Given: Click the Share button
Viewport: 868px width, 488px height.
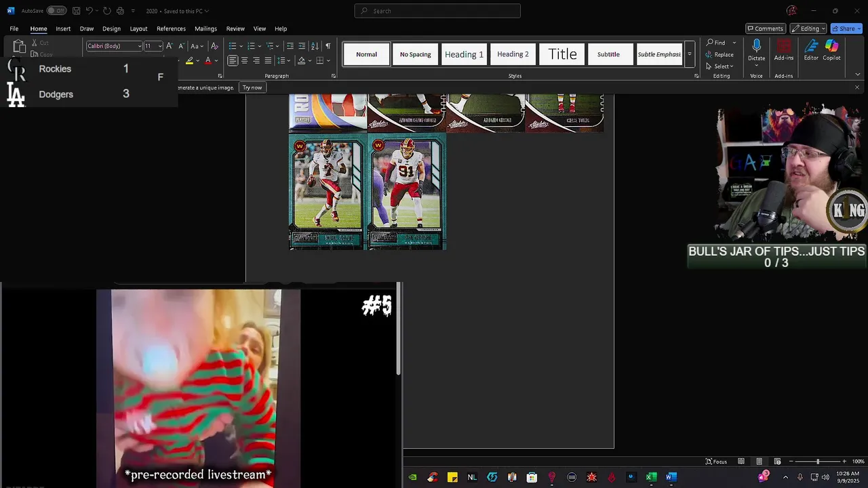Looking at the screenshot, I should pos(846,28).
